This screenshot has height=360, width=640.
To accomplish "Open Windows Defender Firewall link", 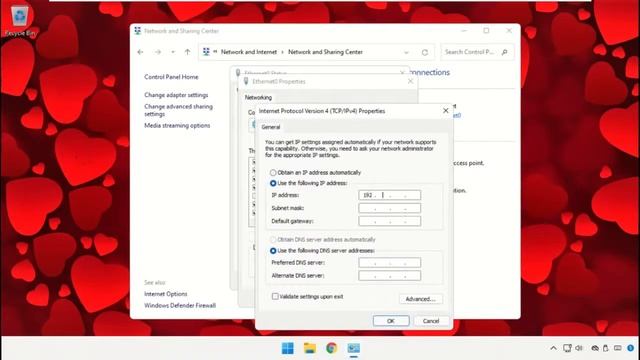I will pyautogui.click(x=180, y=305).
